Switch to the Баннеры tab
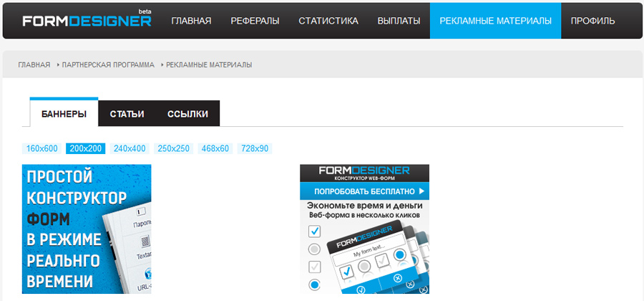 click(x=64, y=113)
